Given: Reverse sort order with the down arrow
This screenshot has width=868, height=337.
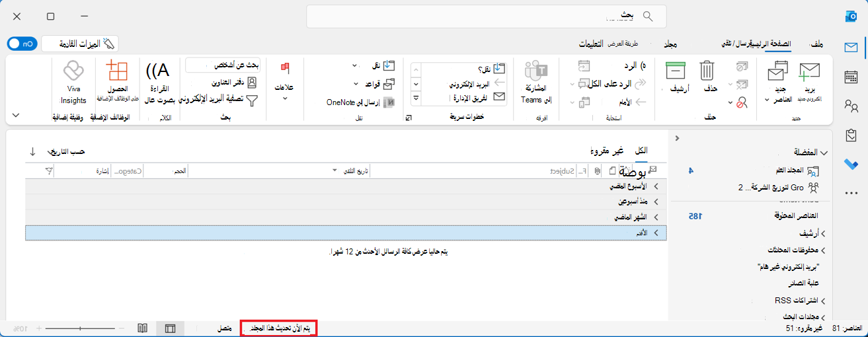Looking at the screenshot, I should click(x=33, y=151).
